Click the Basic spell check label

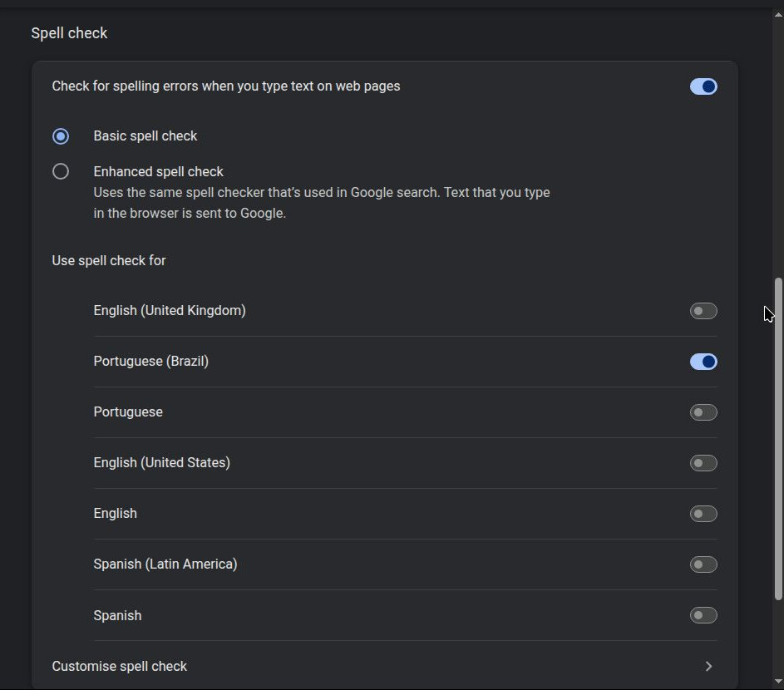pyautogui.click(x=145, y=136)
